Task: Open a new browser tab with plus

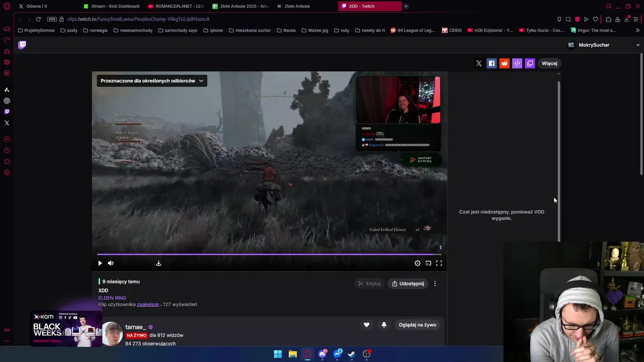Action: click(406, 6)
